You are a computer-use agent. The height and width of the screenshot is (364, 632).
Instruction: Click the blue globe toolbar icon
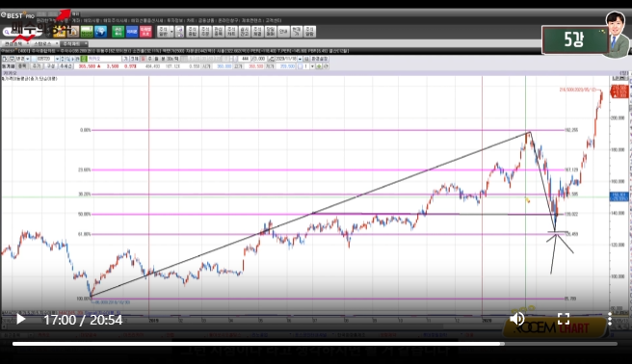[x=101, y=32]
